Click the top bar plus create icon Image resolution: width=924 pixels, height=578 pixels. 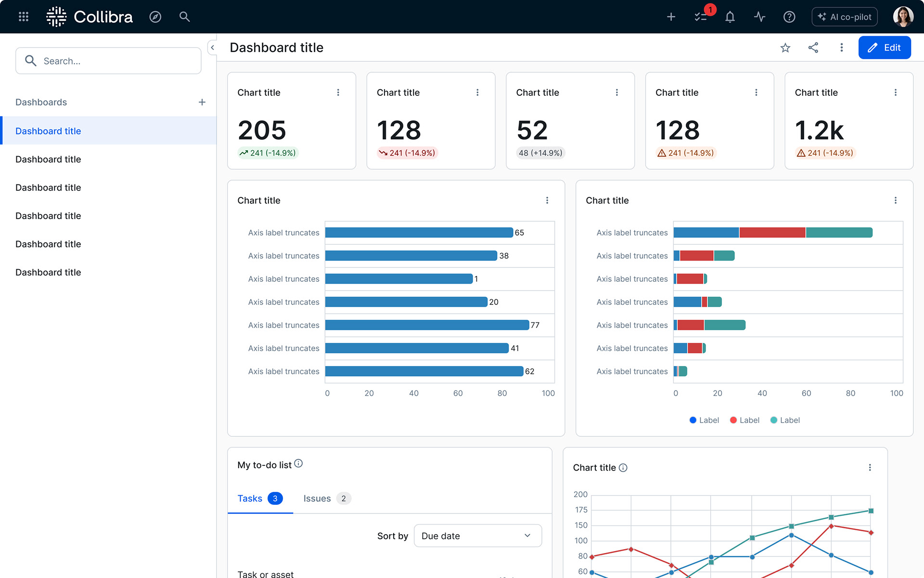[x=671, y=17]
